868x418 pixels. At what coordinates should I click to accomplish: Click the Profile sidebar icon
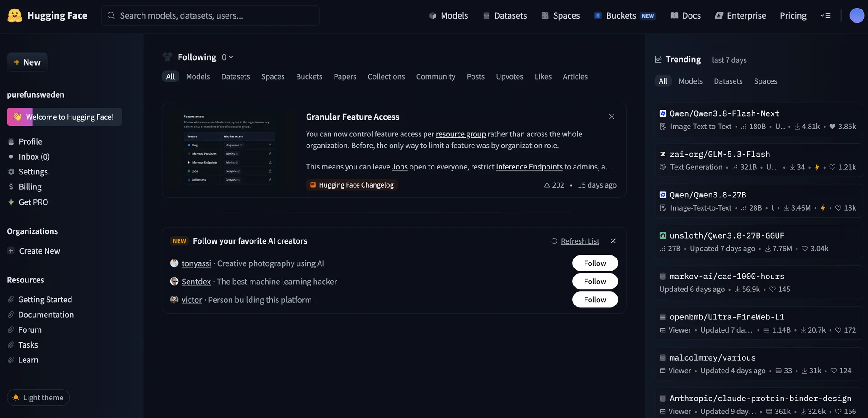(11, 141)
